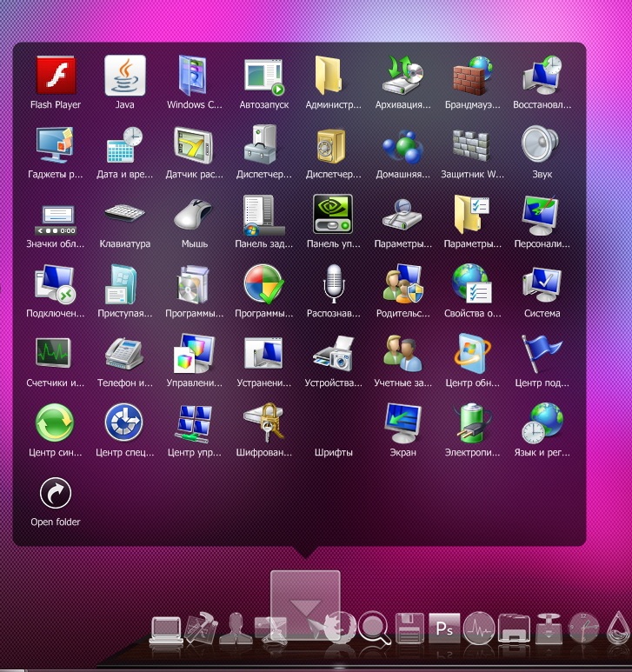
Task: Open Распознавание speech microphone icon
Action: (333, 285)
